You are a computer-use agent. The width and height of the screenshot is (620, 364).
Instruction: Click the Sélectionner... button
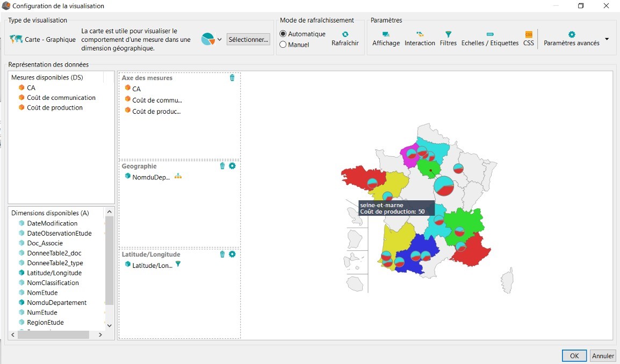pyautogui.click(x=248, y=40)
